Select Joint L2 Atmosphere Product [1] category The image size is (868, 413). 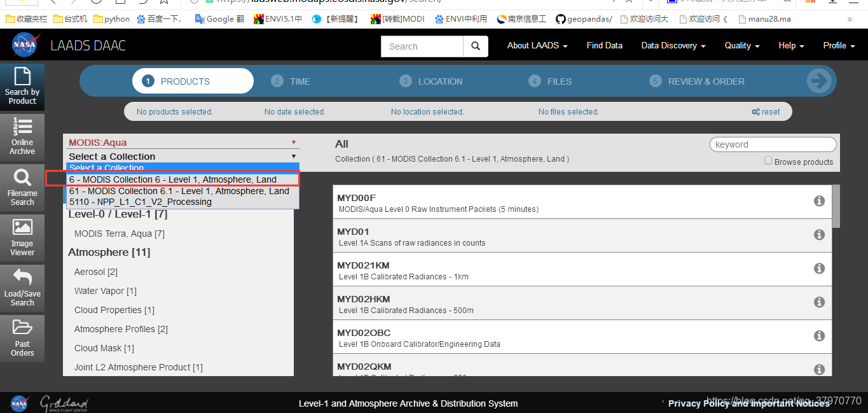(139, 367)
